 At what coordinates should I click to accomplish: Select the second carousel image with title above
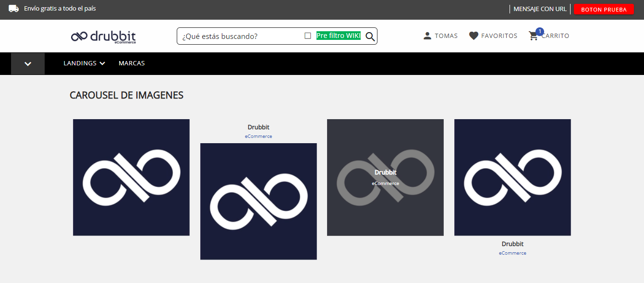tap(258, 201)
